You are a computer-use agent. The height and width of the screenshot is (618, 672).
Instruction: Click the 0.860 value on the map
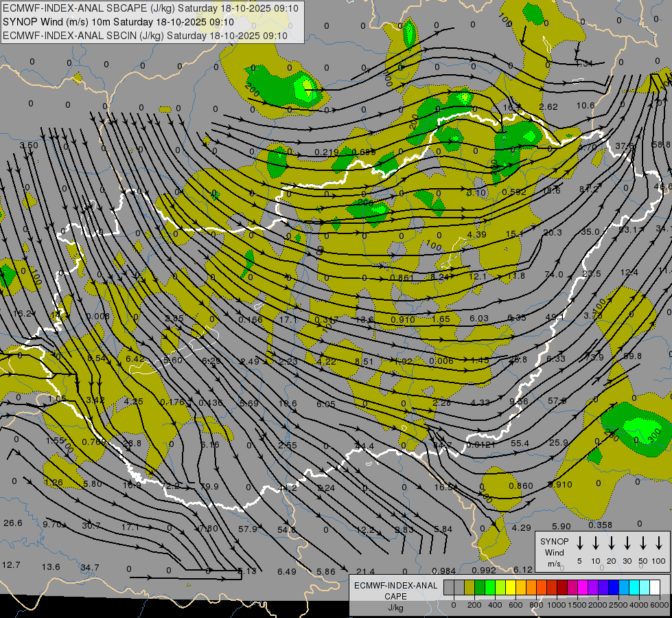(521, 485)
